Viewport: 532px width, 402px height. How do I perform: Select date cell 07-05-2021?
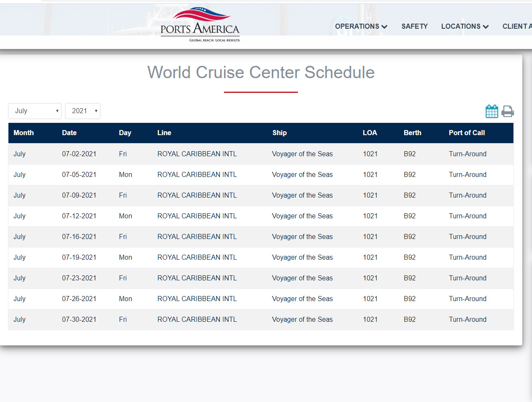(79, 174)
